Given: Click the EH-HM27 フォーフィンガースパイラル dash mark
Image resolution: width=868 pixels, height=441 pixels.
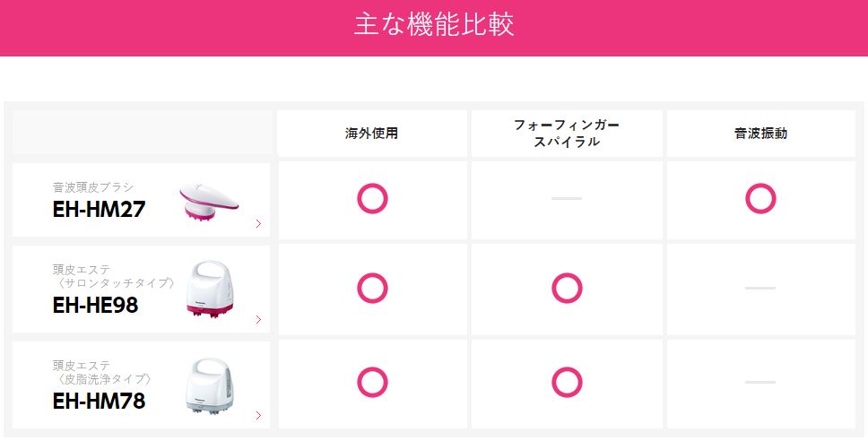Looking at the screenshot, I should click(x=567, y=198).
